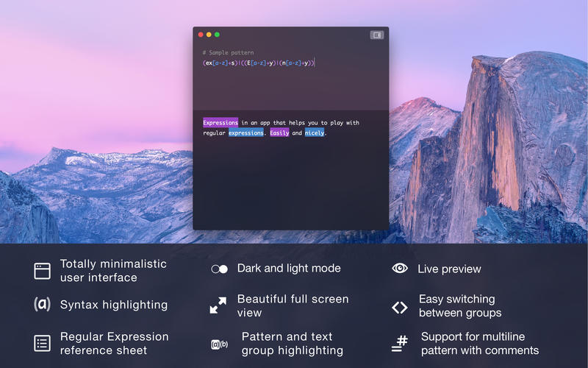
Task: Minimize the window using the yellow button
Action: [x=209, y=35]
